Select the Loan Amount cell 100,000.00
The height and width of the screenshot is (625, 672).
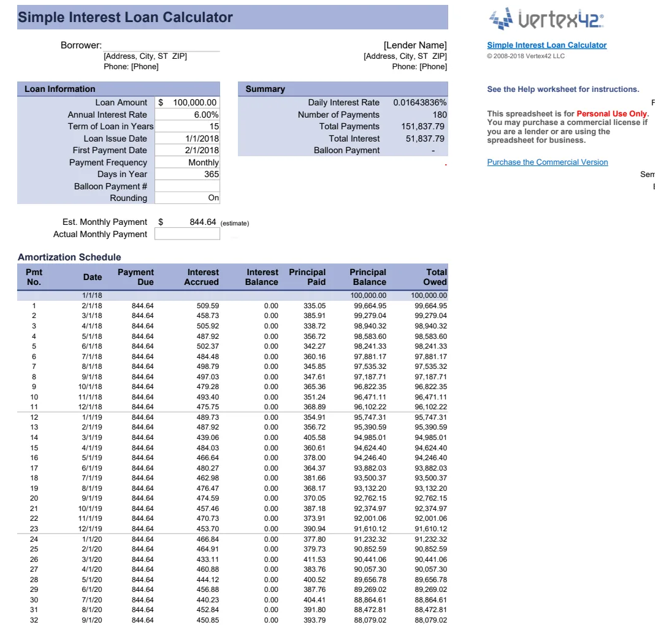pos(187,102)
